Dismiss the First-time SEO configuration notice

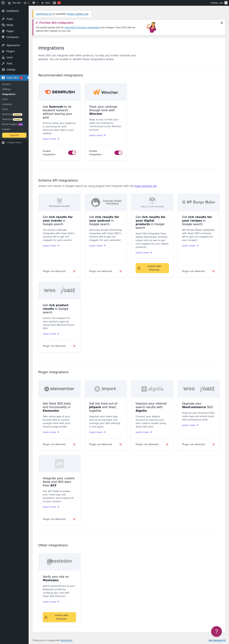(221, 23)
